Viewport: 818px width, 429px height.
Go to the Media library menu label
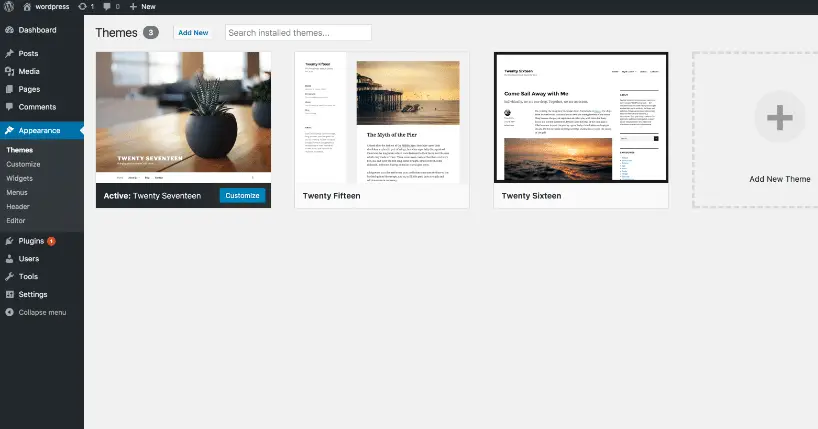click(x=29, y=72)
